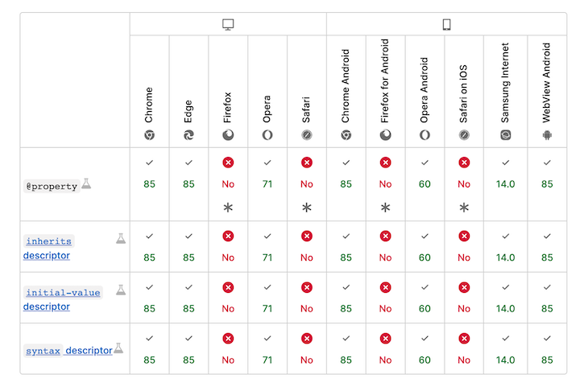The width and height of the screenshot is (588, 387).
Task: Expand Safari desktop @property notes asterisk
Action: coord(307,208)
